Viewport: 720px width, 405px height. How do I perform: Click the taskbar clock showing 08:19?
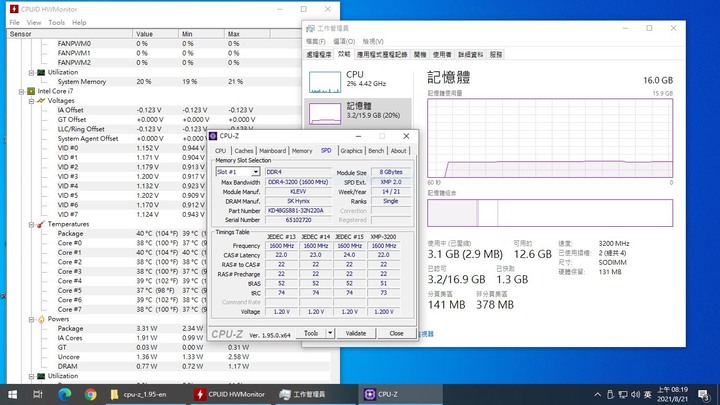coord(672,394)
